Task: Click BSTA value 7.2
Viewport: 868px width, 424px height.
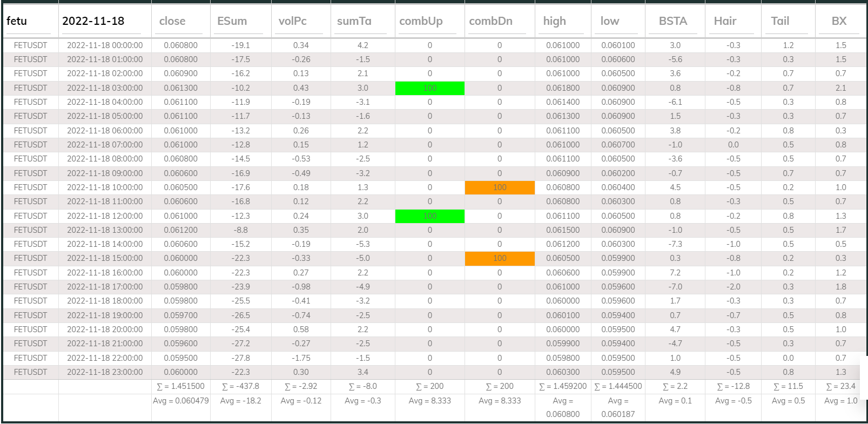Action: pos(675,273)
